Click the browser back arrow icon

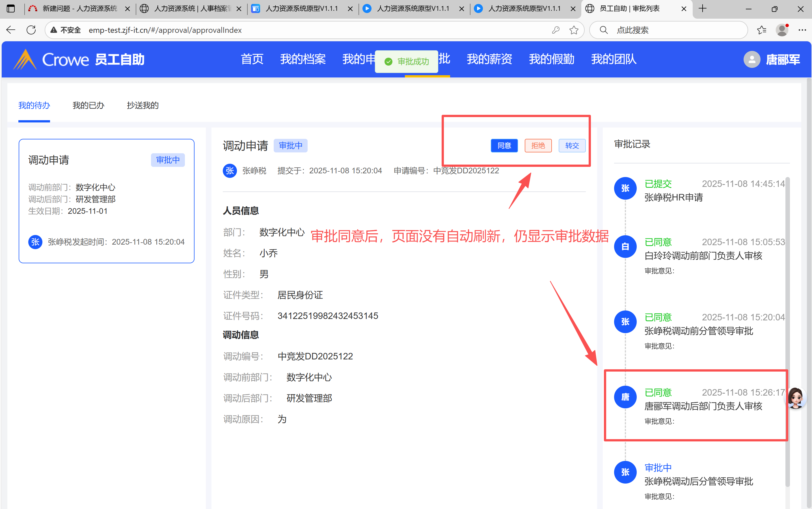11,30
